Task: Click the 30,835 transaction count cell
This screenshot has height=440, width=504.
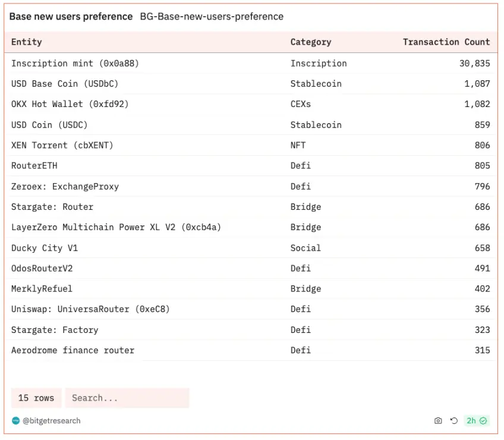Action: [474, 64]
